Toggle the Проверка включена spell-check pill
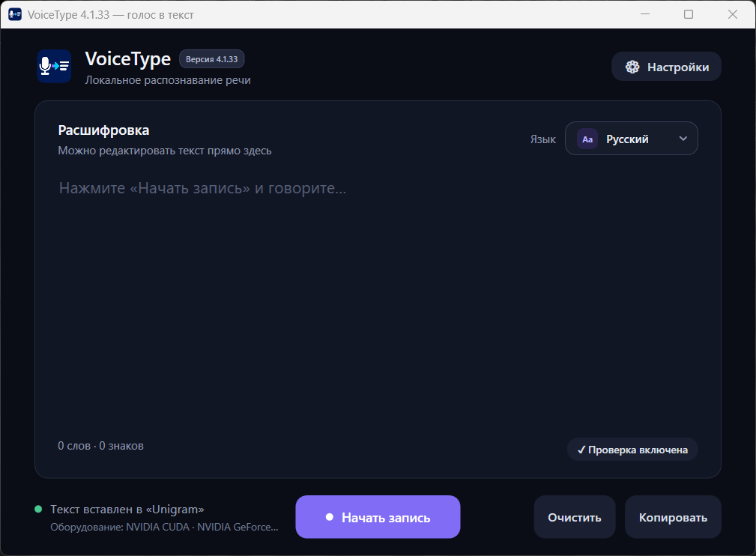This screenshot has height=556, width=756. click(632, 450)
